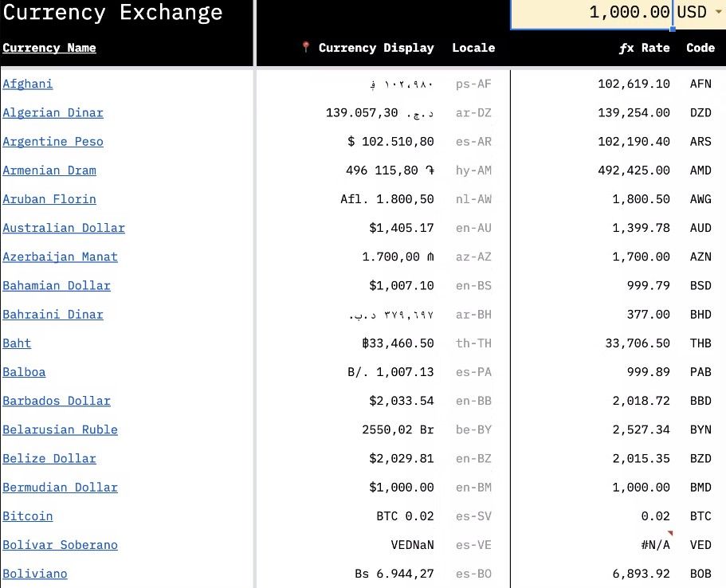This screenshot has height=588, width=726.
Task: Select the 1,000.00 amount input cell
Action: click(592, 14)
